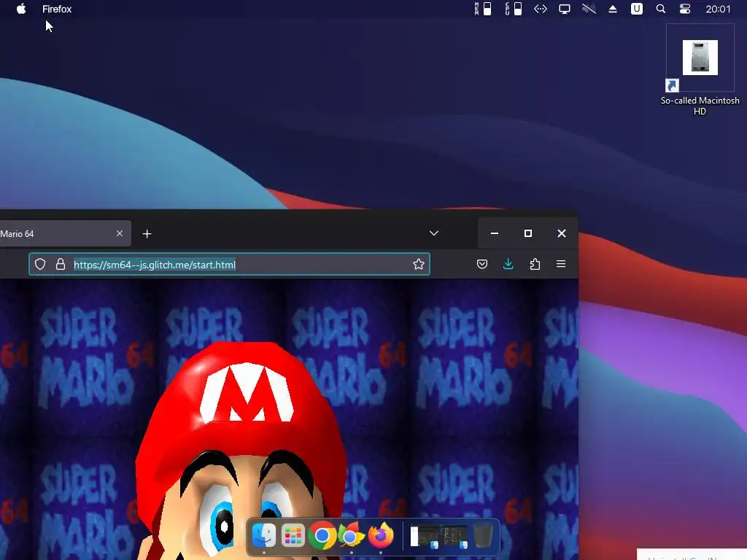The image size is (747, 560).
Task: Close the Mario 64 tab
Action: point(120,233)
